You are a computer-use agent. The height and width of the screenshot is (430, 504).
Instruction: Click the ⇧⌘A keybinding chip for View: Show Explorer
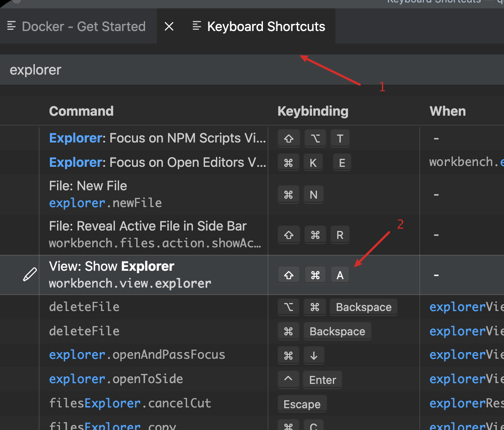[x=314, y=275]
